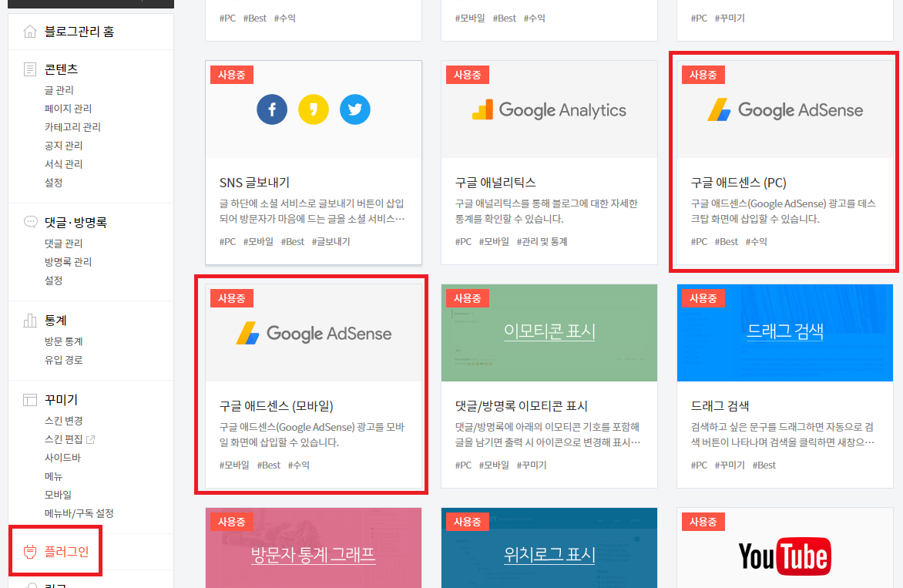Click the 댓글·방명록 speech bubble icon
This screenshot has height=588, width=903.
[30, 222]
